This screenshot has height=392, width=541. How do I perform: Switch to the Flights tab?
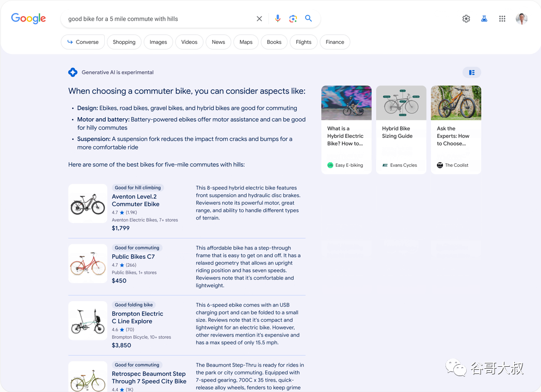[x=304, y=42]
